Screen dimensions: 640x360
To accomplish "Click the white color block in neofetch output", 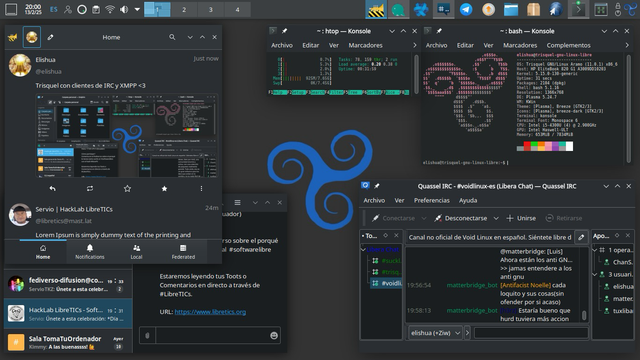I will (x=569, y=146).
